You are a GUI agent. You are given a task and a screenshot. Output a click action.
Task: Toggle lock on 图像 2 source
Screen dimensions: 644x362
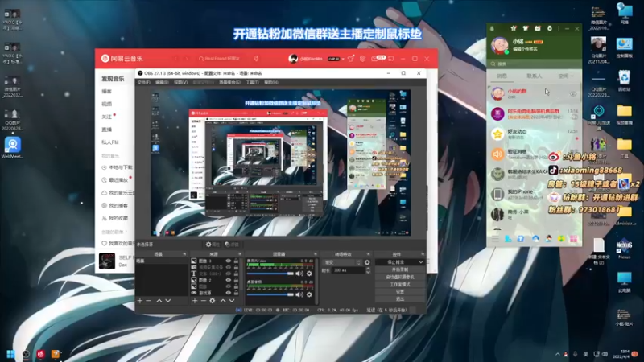click(x=236, y=280)
